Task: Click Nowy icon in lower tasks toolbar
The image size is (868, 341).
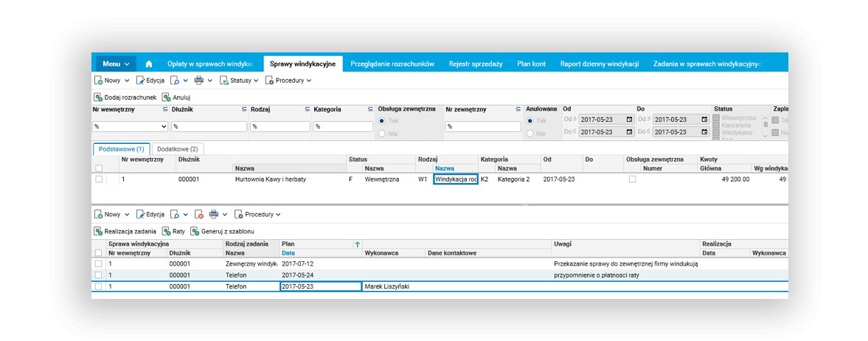Action: coord(98,214)
